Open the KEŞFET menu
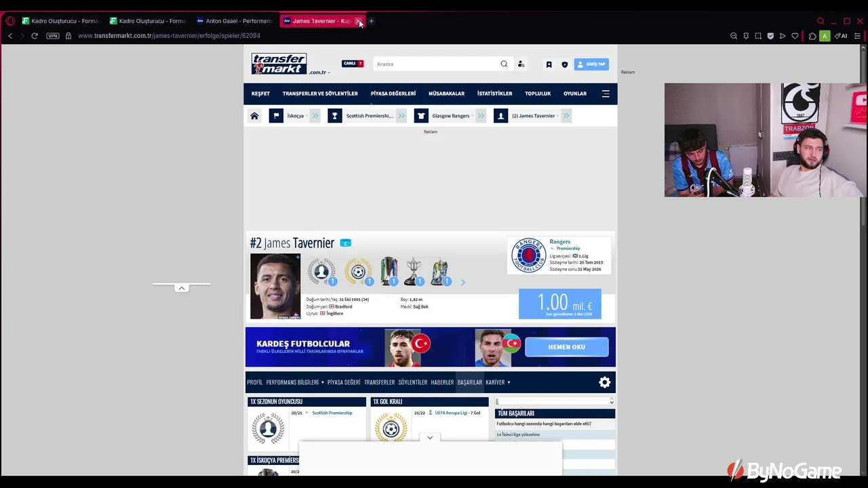This screenshot has width=868, height=488. point(260,94)
